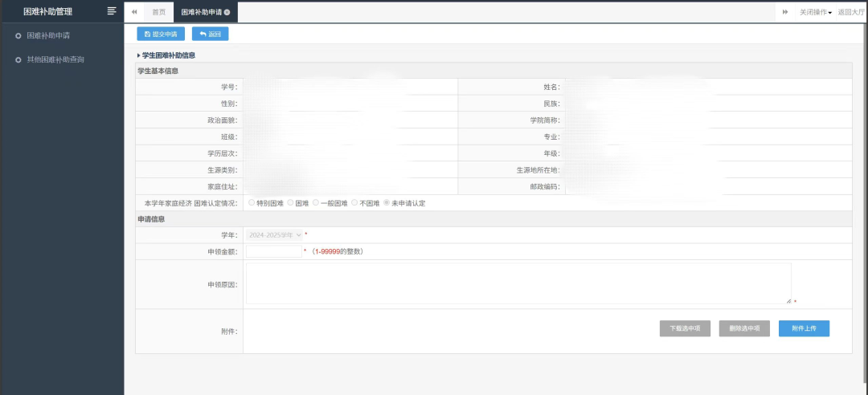Click inside the 申领原因 text area
868x395 pixels.
coord(518,283)
